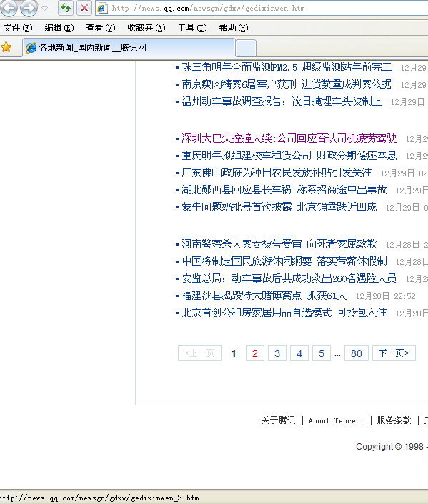Open the About Tencent footer link

pyautogui.click(x=336, y=420)
